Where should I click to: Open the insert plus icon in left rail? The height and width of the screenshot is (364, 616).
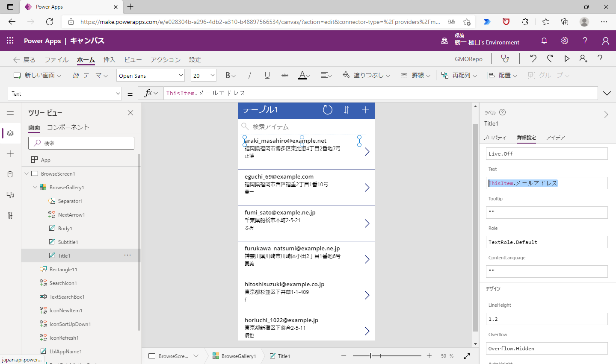point(10,154)
